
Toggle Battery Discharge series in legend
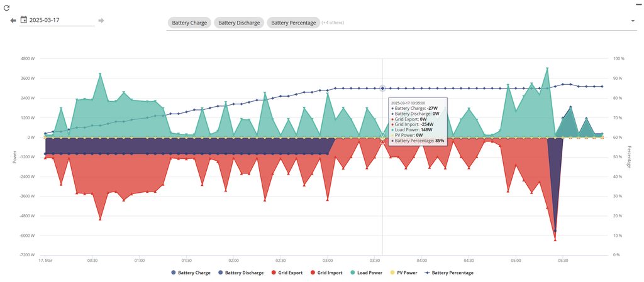click(242, 273)
